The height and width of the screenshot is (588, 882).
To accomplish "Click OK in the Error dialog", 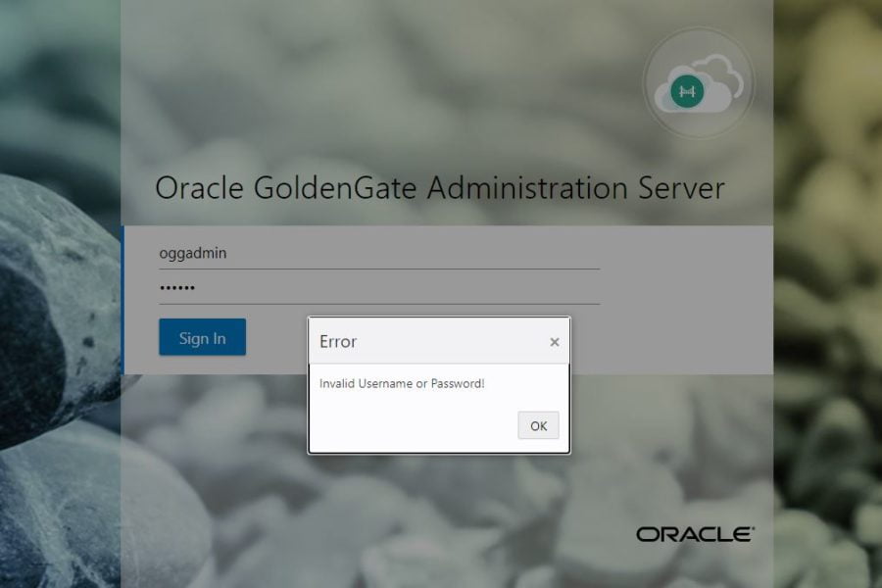I will click(x=538, y=425).
